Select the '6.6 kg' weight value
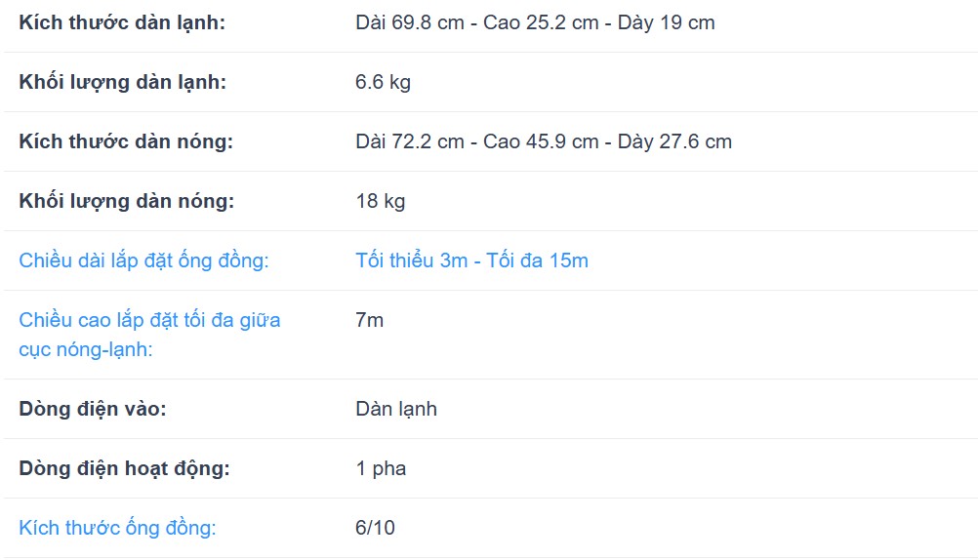 tap(383, 82)
